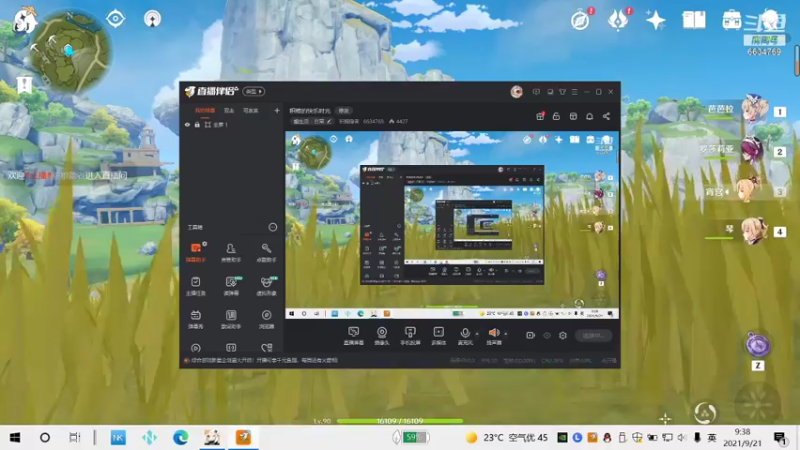Click the store icon next to the bell
The height and width of the screenshot is (450, 800).
573,116
